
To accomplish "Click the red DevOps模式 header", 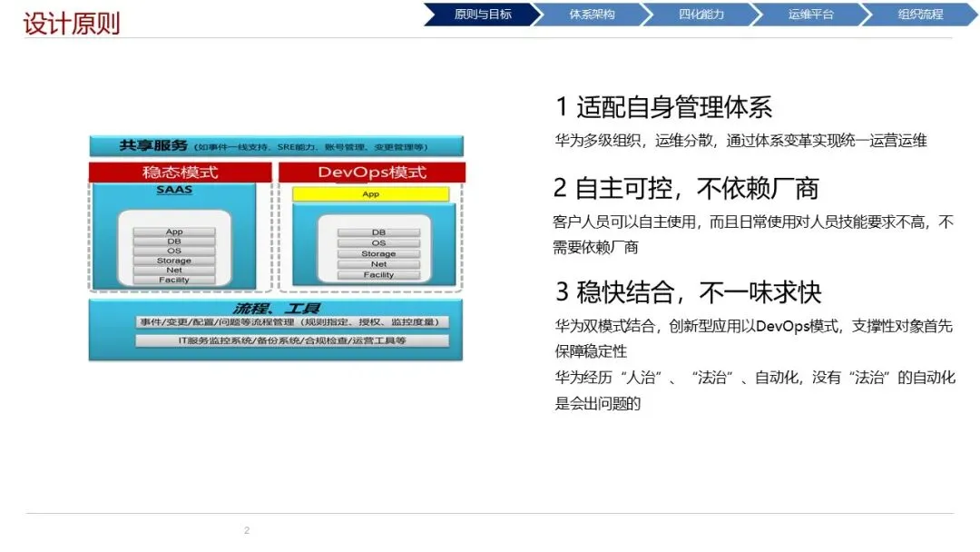I will 372,172.
